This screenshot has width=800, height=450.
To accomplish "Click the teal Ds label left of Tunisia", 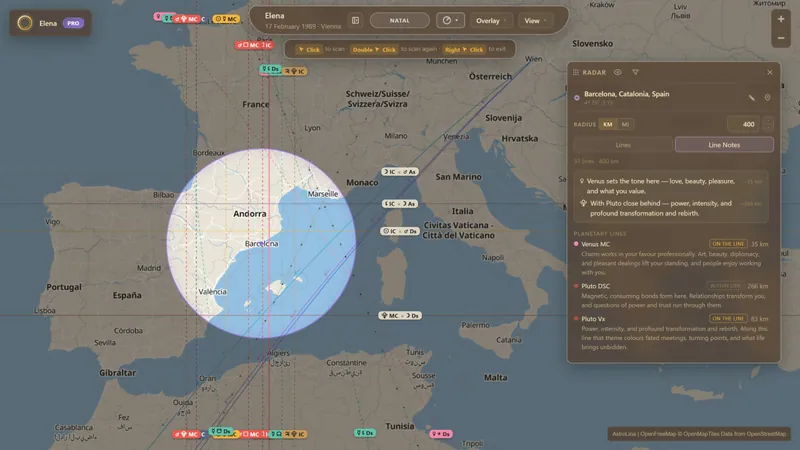I will coord(365,433).
